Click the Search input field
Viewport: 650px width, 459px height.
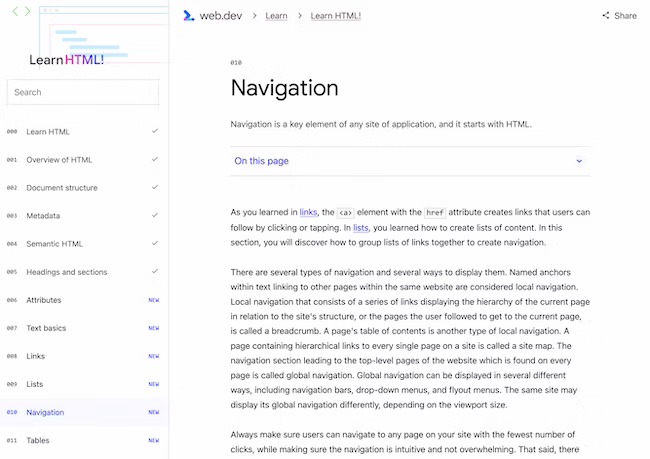83,92
